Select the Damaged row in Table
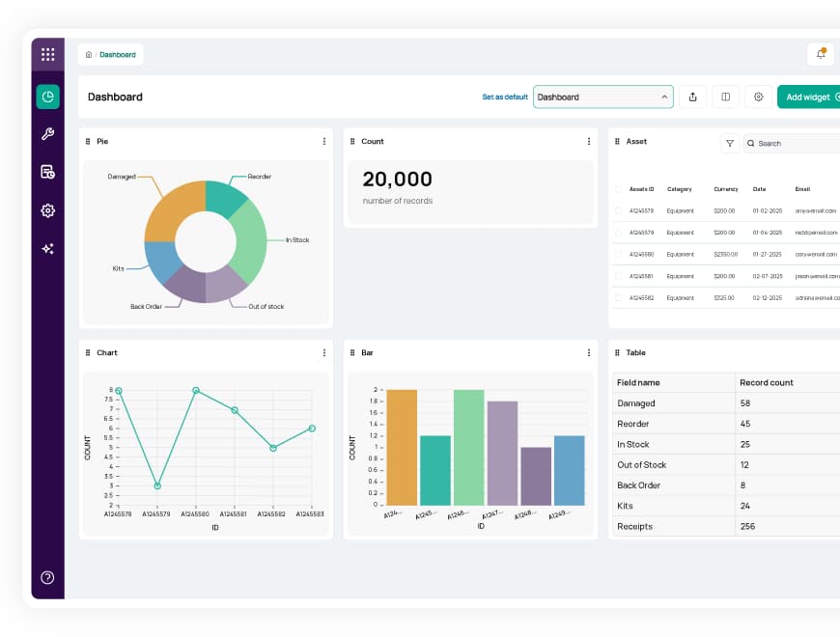Screen dimensions: 840x637 coord(726,403)
